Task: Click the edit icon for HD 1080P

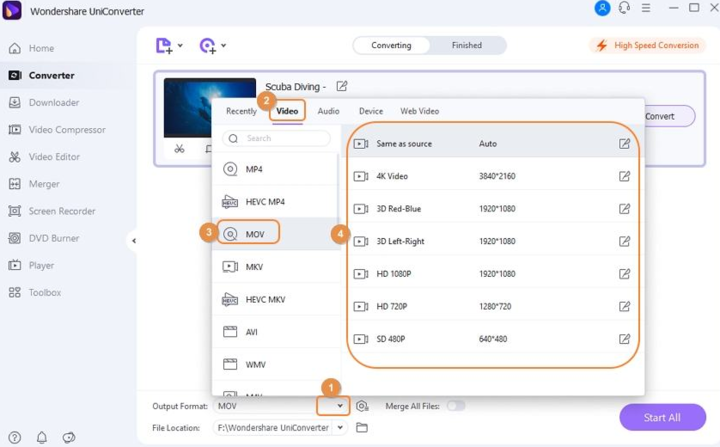Action: pyautogui.click(x=624, y=274)
